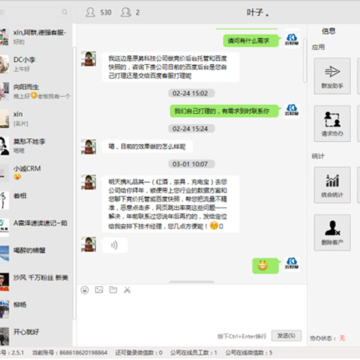Open the contacts count icon showing 530

pos(90,12)
